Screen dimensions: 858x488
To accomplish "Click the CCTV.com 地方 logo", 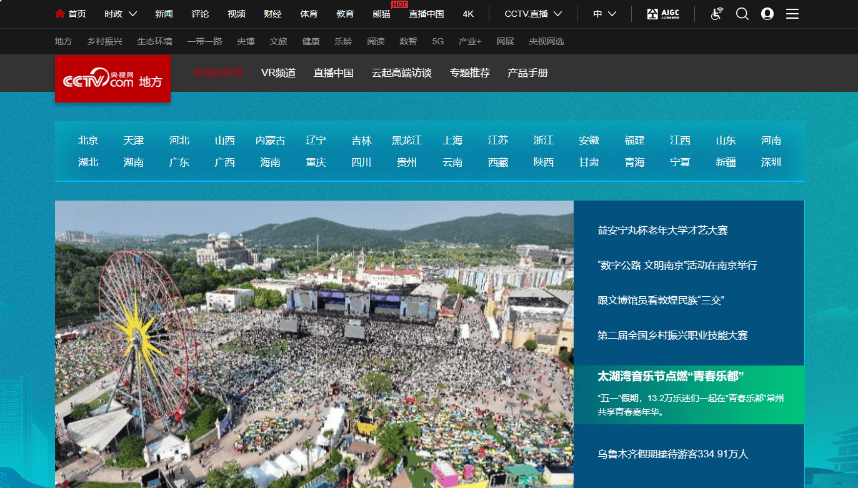I will point(113,79).
